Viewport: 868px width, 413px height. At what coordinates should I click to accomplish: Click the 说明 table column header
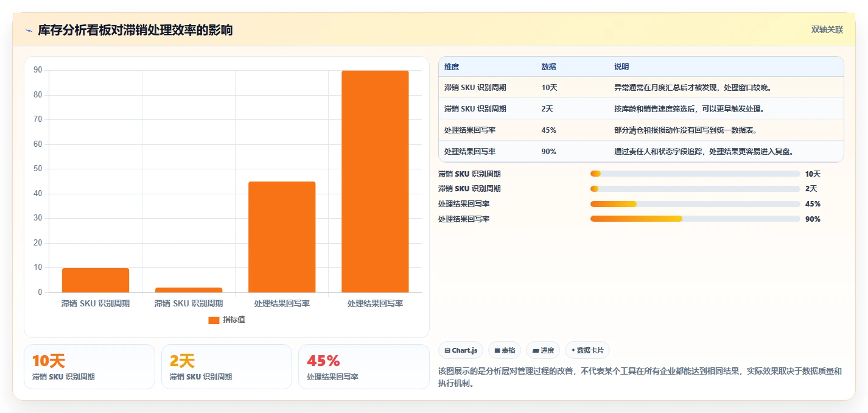(621, 67)
